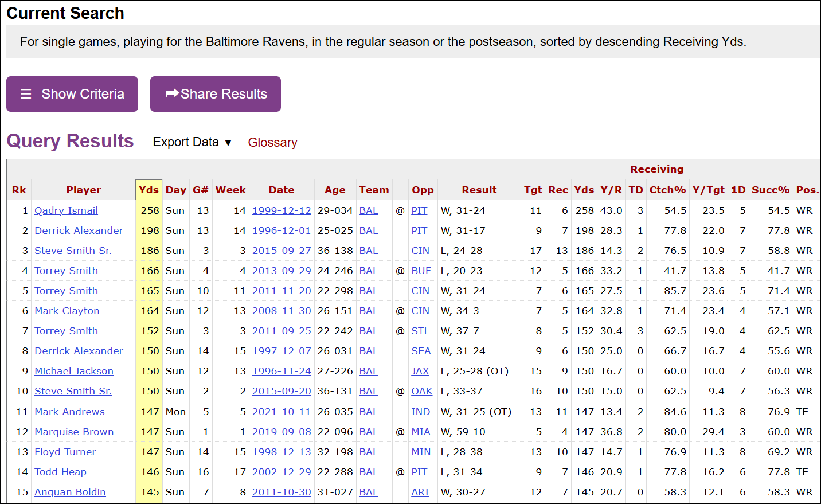Open MIA opponent link

pyautogui.click(x=421, y=432)
